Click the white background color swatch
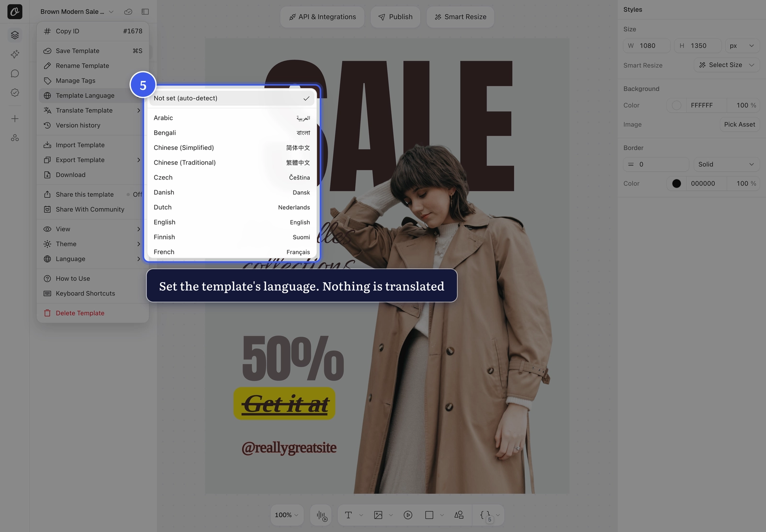The image size is (766, 532). (676, 105)
